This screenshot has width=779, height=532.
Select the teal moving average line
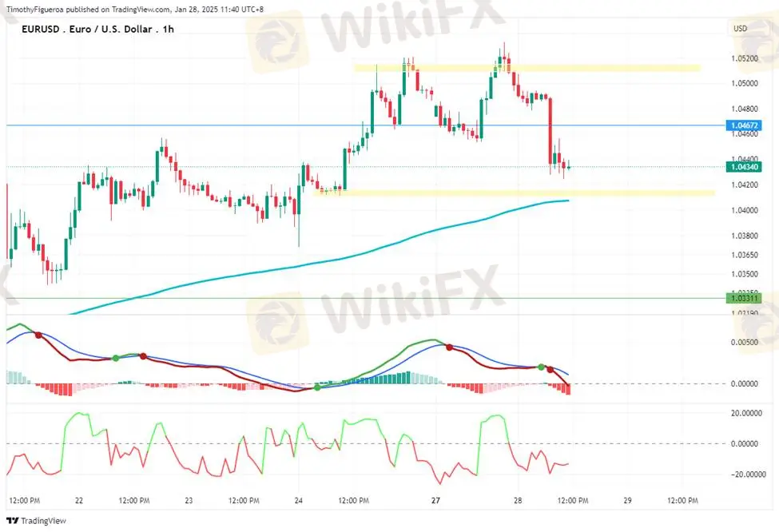318,263
